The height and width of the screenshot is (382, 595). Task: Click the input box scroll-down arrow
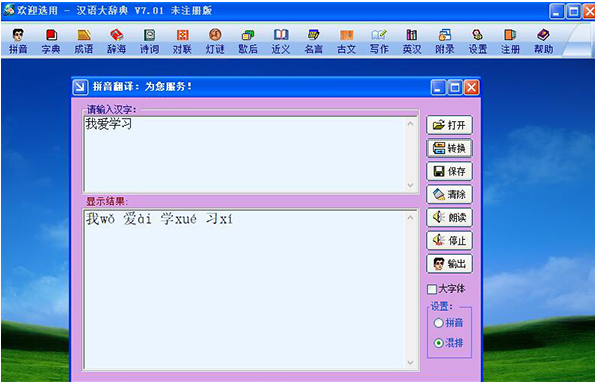pos(410,185)
